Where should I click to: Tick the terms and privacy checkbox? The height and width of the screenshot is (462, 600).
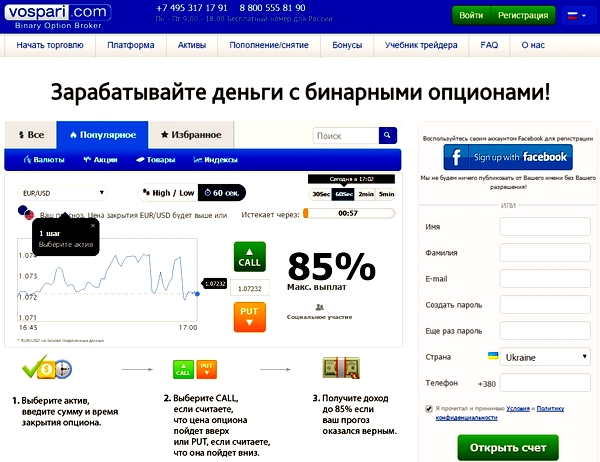click(429, 409)
